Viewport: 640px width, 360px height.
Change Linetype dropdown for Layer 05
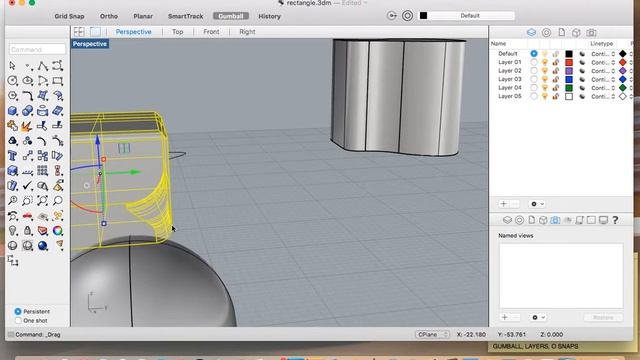pos(603,96)
